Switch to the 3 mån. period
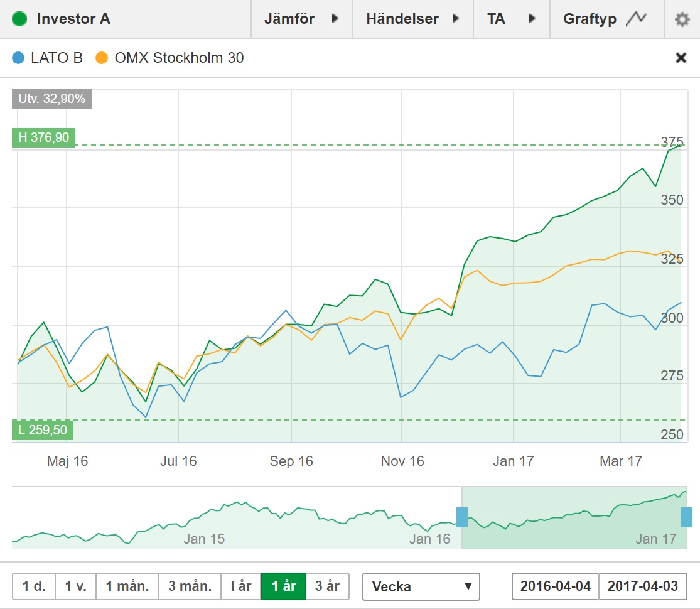700x609 pixels. coord(190,586)
